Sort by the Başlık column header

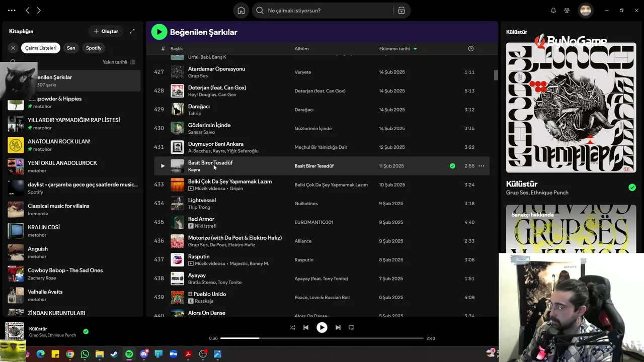(x=177, y=49)
